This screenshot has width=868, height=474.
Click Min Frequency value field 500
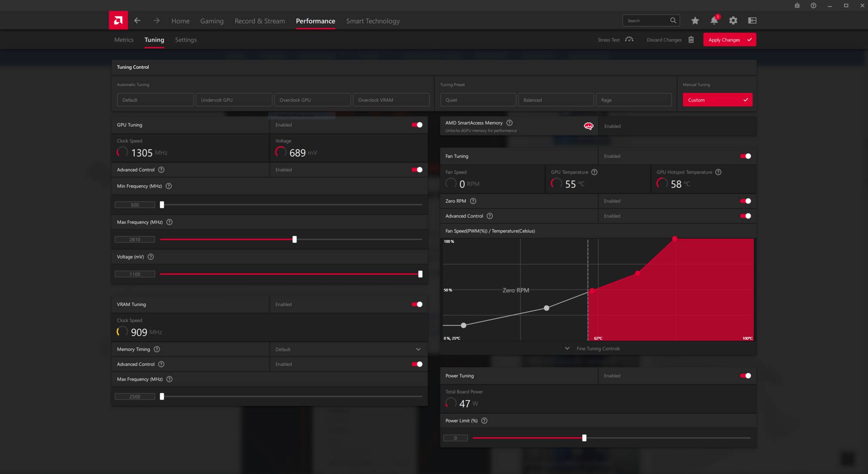pyautogui.click(x=135, y=205)
